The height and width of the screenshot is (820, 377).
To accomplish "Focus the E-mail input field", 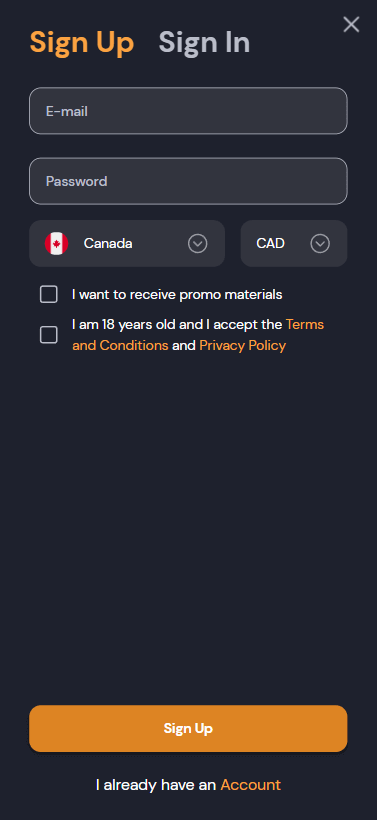I will [188, 111].
